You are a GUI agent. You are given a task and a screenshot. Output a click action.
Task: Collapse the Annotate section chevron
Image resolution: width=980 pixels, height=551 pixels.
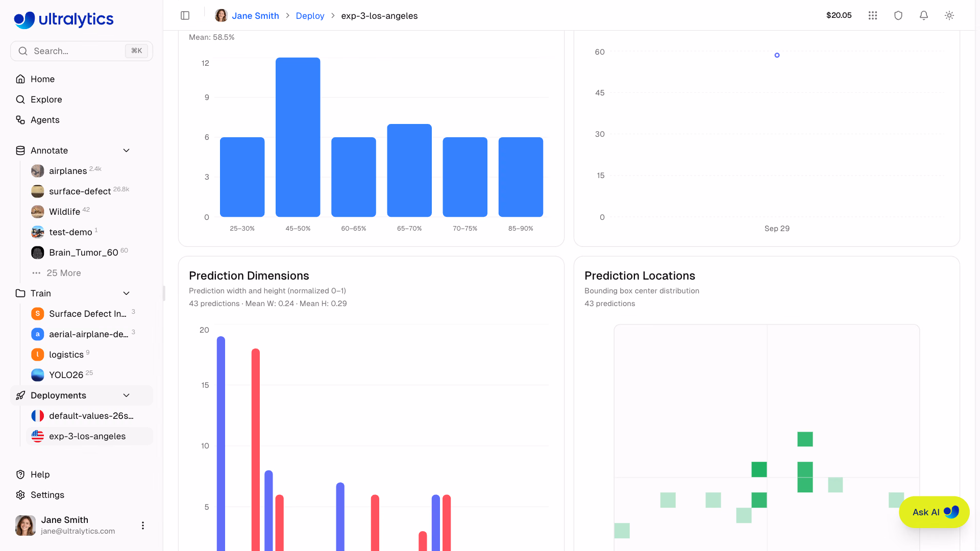127,151
